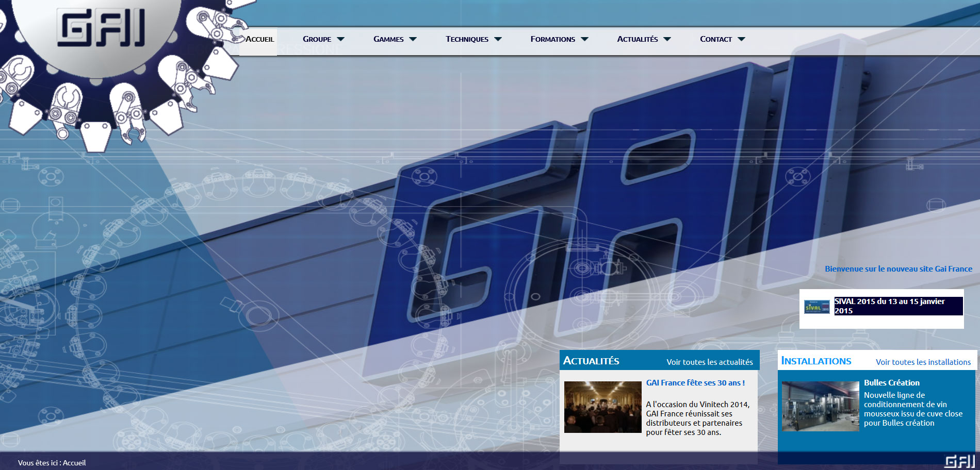This screenshot has height=470, width=980.
Task: Open the Bienvenue sur le nouveau site link
Action: point(898,269)
